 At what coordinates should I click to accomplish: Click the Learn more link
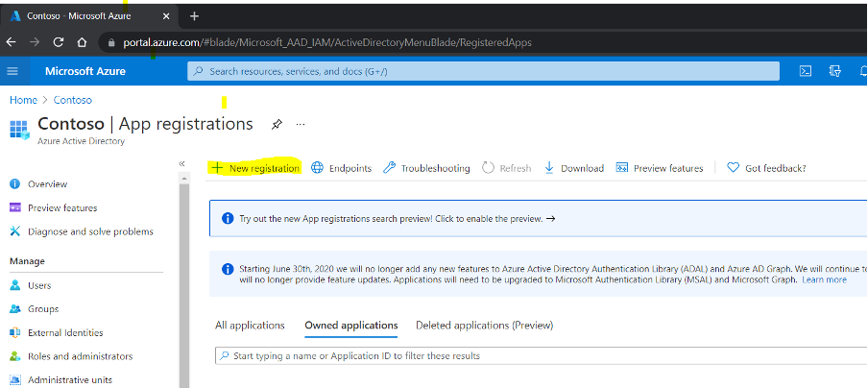(824, 280)
